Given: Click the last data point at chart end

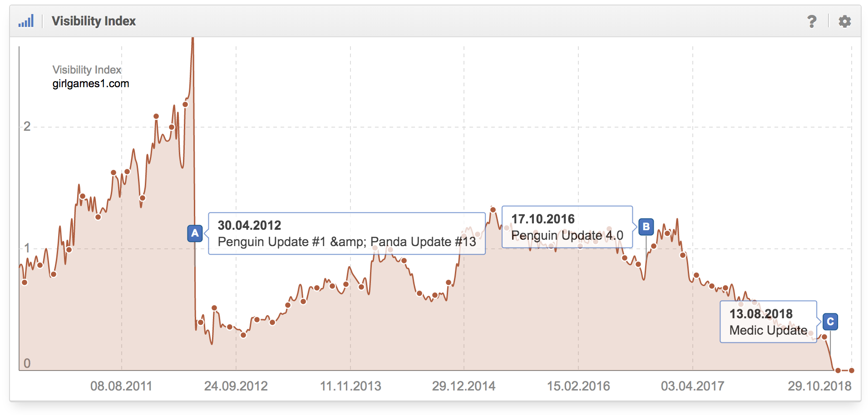Looking at the screenshot, I should [852, 371].
